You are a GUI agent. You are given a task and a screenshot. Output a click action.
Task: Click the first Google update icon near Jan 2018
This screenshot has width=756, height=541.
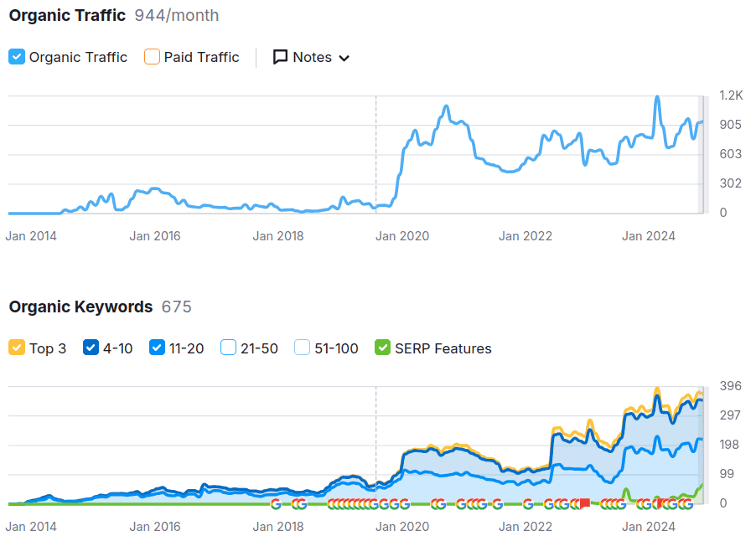click(x=276, y=503)
